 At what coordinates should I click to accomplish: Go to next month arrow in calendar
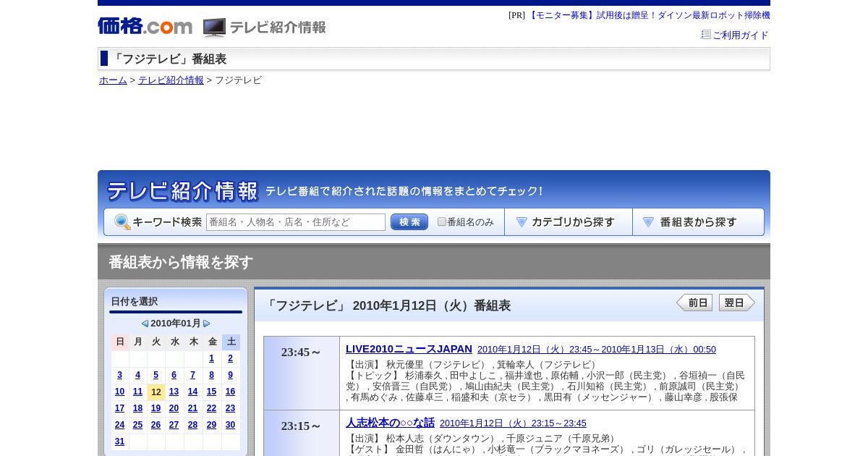tap(207, 324)
